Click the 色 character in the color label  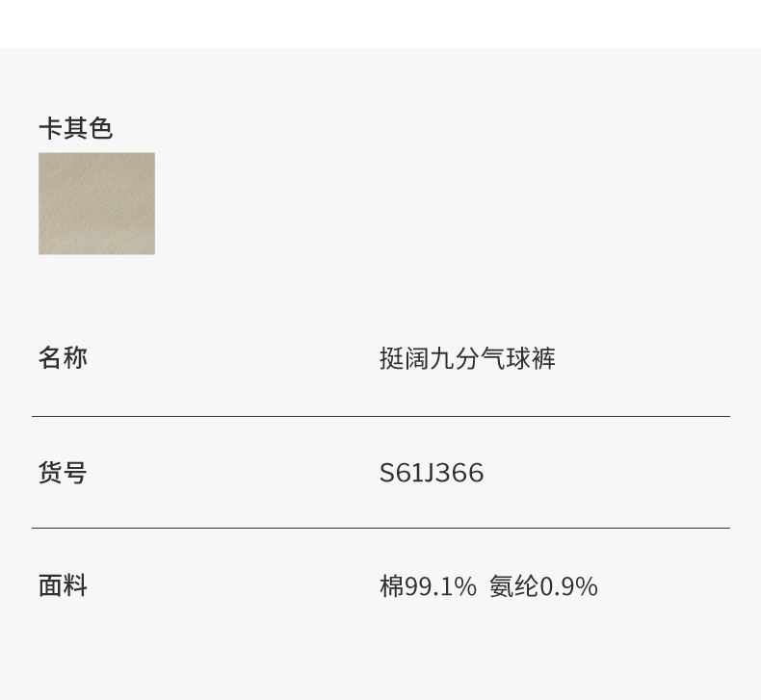point(101,128)
